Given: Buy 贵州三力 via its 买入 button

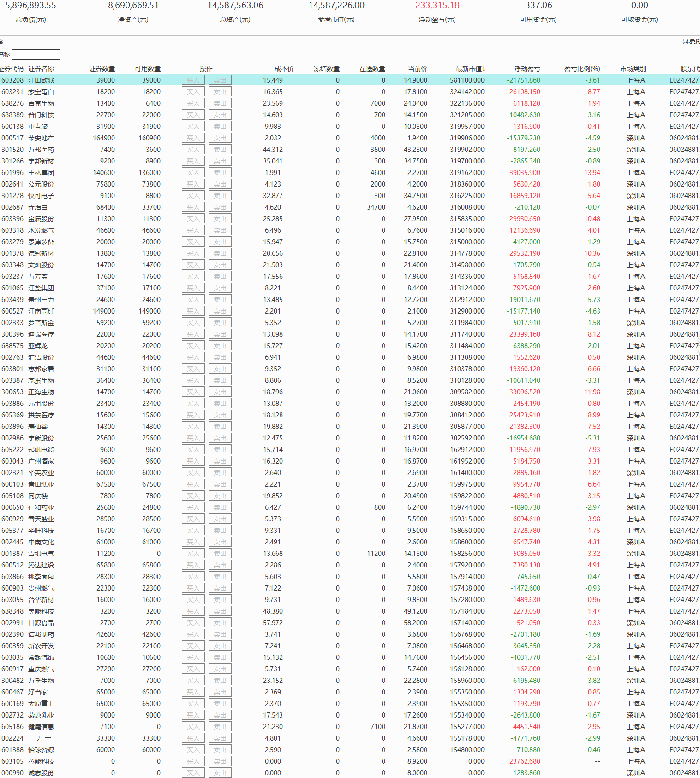Looking at the screenshot, I should 193,300.
